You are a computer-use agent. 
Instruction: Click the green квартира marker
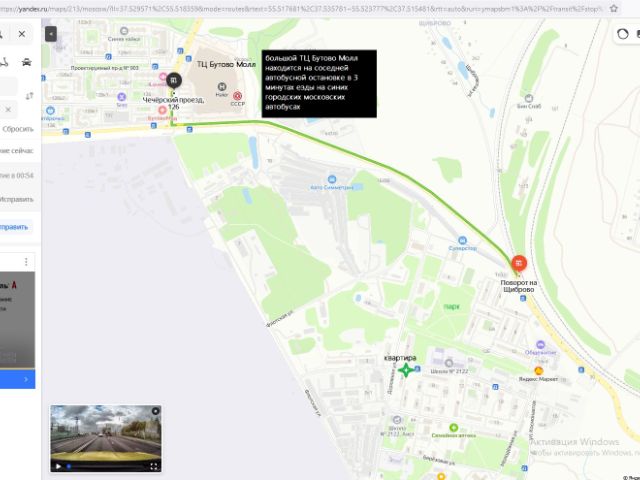(x=406, y=370)
